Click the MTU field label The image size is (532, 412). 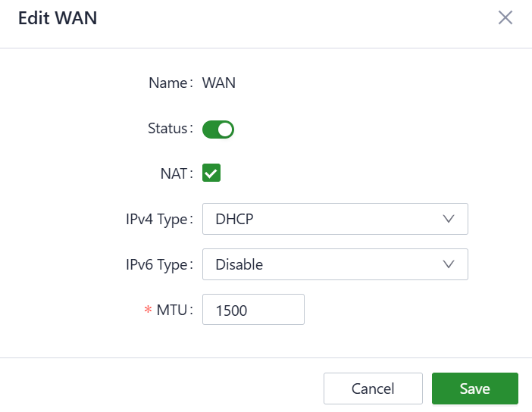pyautogui.click(x=174, y=310)
